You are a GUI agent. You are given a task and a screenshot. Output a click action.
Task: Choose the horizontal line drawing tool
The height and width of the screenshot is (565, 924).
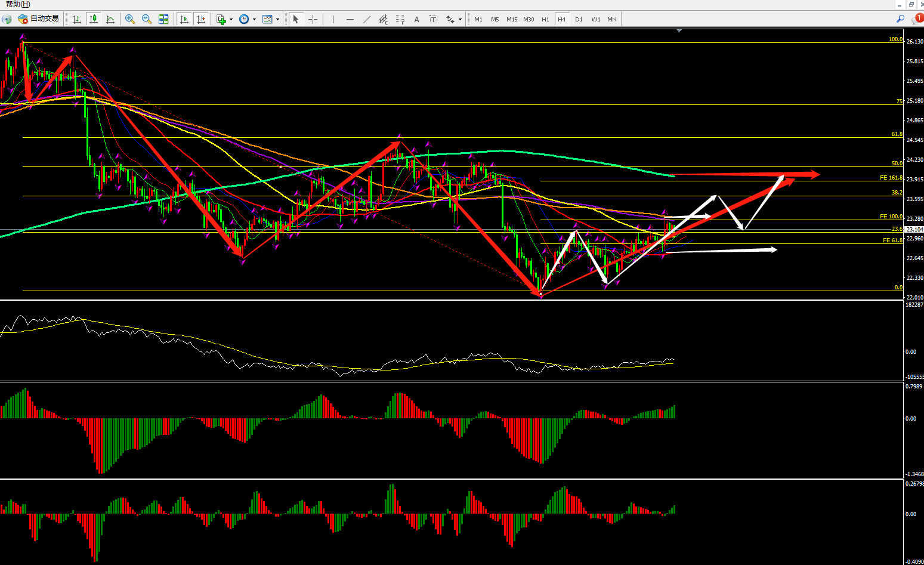pos(350,19)
